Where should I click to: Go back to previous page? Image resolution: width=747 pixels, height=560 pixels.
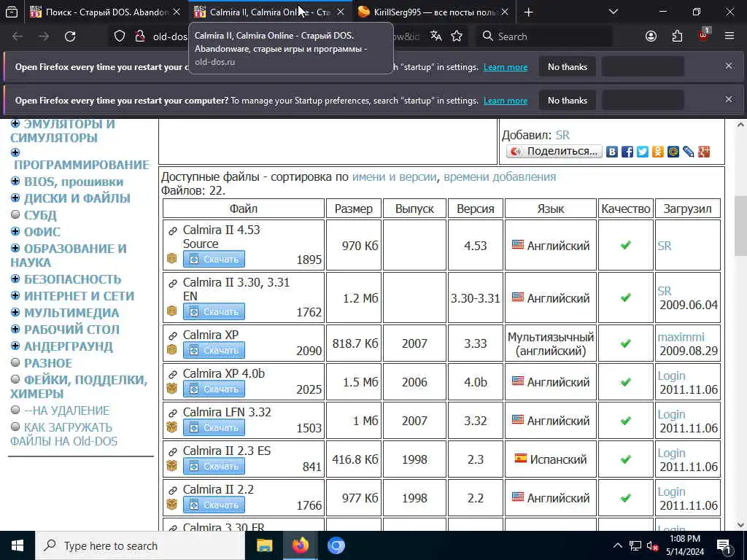pyautogui.click(x=18, y=36)
